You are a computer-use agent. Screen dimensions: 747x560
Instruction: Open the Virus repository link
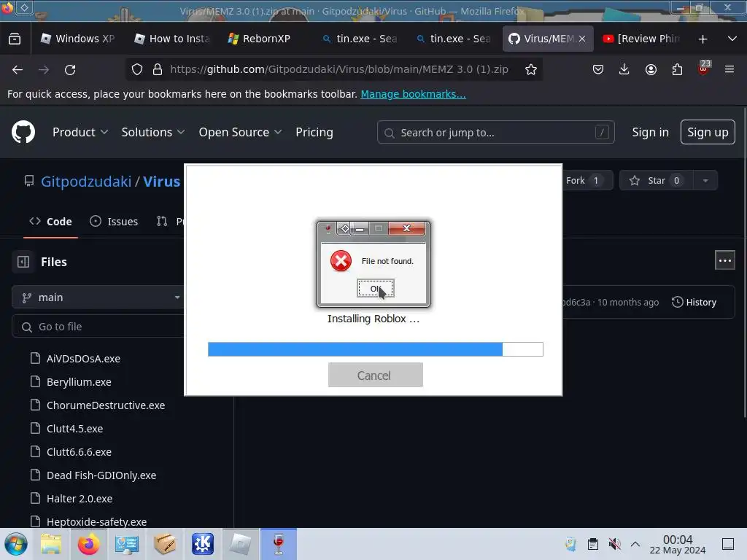pyautogui.click(x=161, y=182)
